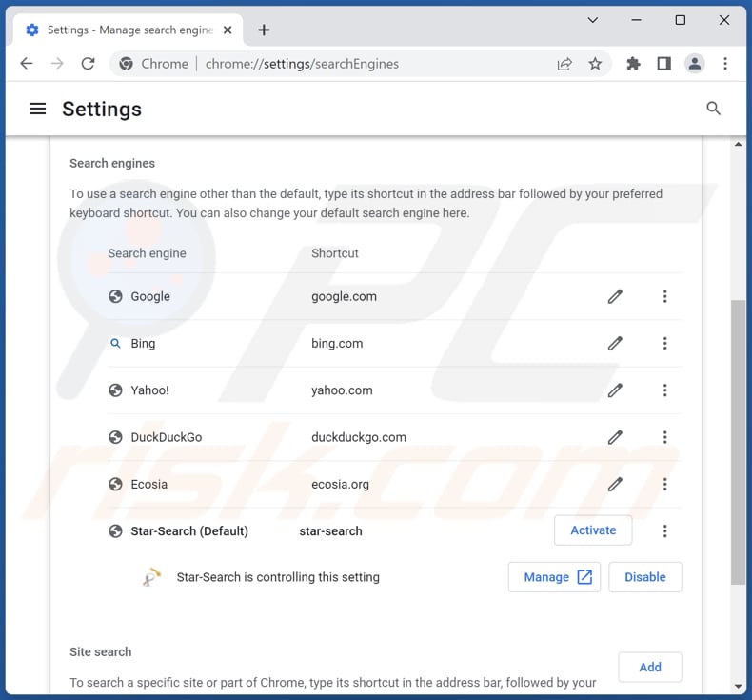Viewport: 752px width, 700px height.
Task: Click the vertical scrollbar thumb
Action: pos(738,442)
